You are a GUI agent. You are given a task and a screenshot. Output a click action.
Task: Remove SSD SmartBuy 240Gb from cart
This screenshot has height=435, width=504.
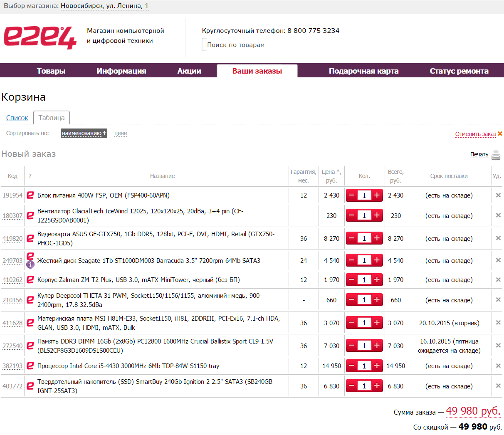click(498, 386)
